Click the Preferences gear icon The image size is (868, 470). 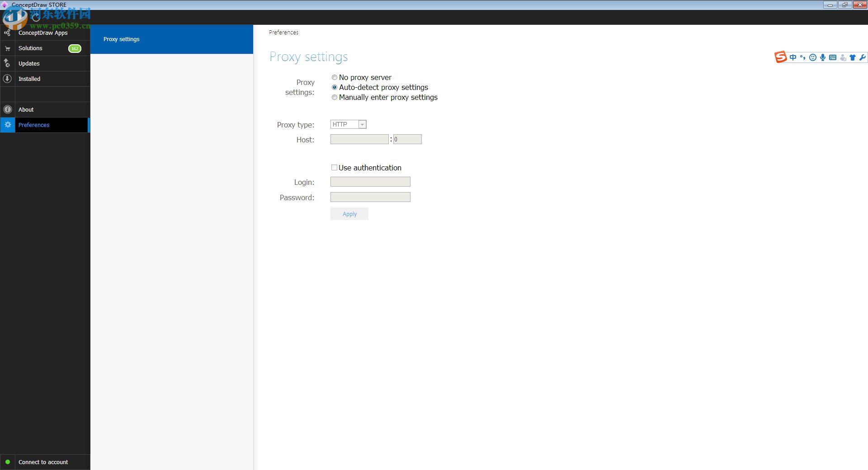point(8,125)
